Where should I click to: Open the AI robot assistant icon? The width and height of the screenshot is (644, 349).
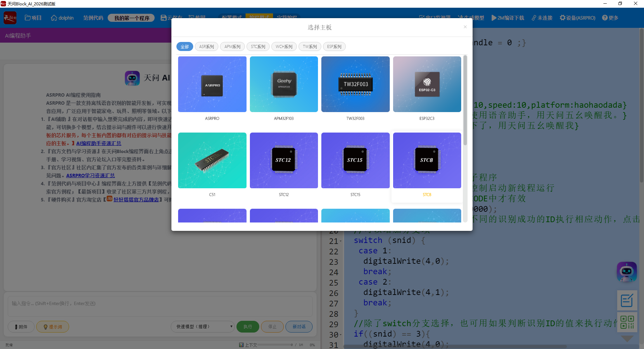tap(627, 272)
